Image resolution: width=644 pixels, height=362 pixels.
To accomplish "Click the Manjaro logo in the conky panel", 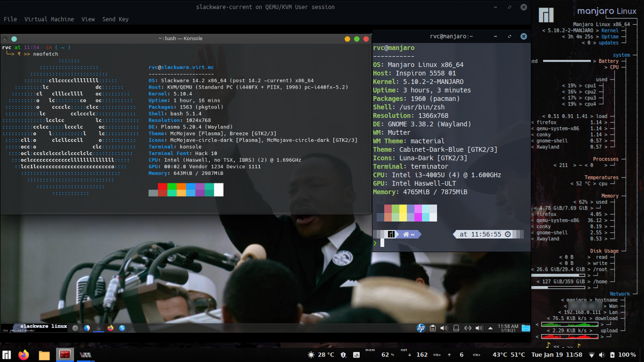I will (x=546, y=15).
